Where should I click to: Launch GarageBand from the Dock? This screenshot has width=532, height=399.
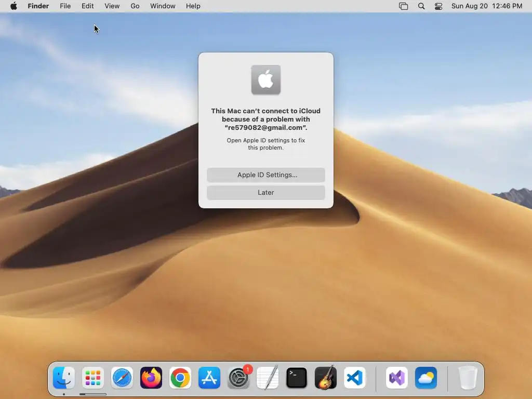[326, 378]
